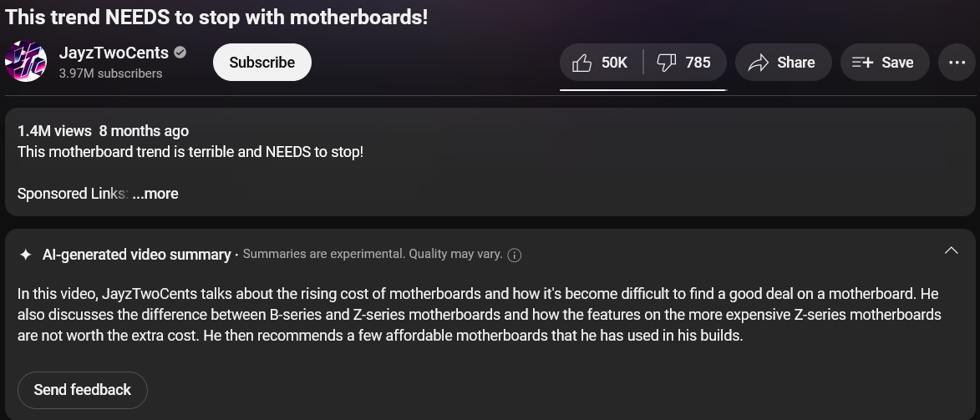Image resolution: width=980 pixels, height=420 pixels.
Task: Click the thumbs-down dislike icon
Action: point(667,63)
